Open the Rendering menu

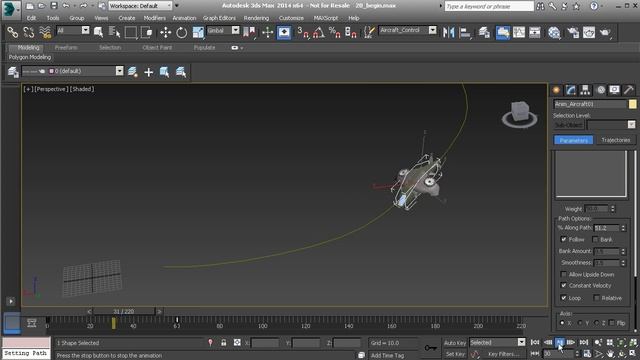coord(256,18)
